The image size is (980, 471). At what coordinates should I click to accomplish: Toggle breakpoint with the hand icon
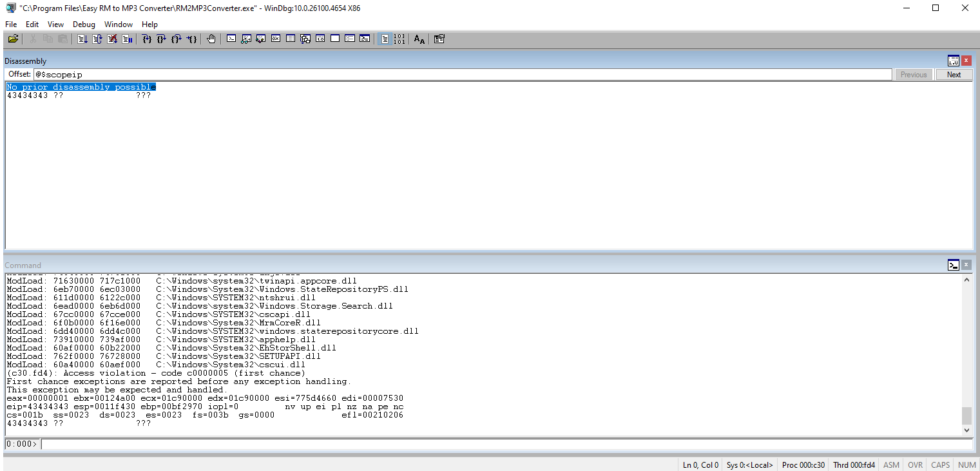(x=211, y=39)
